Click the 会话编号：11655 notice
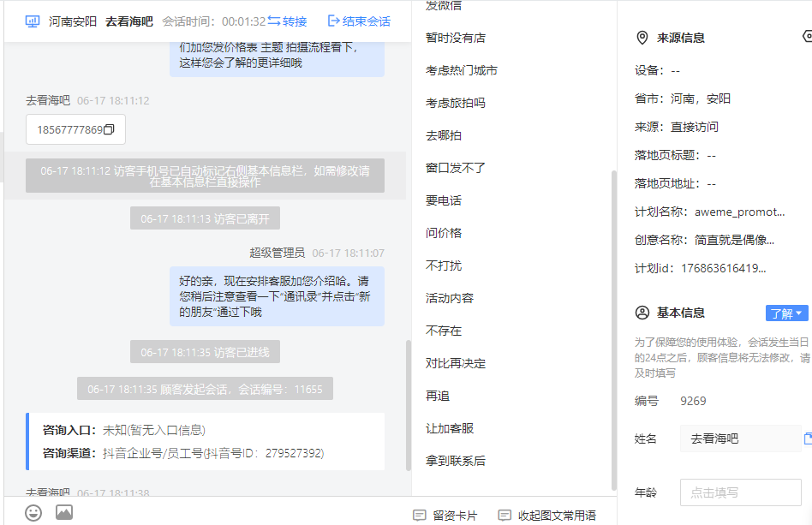 click(205, 389)
